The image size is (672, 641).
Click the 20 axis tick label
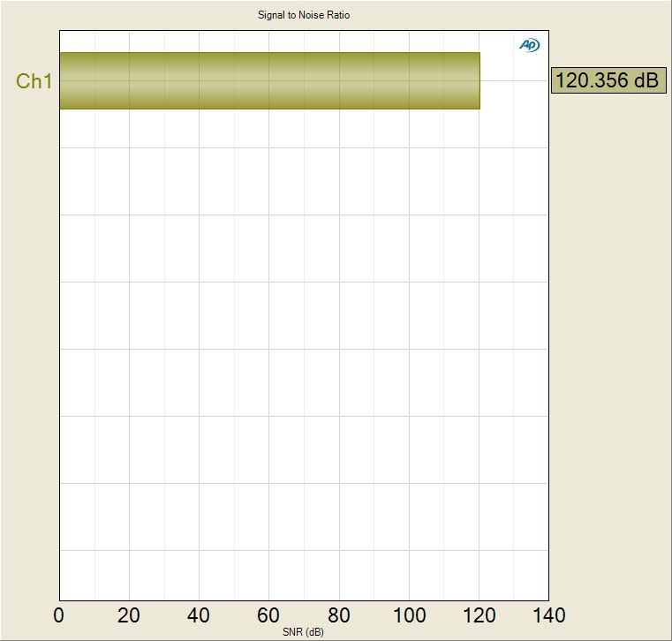[129, 615]
